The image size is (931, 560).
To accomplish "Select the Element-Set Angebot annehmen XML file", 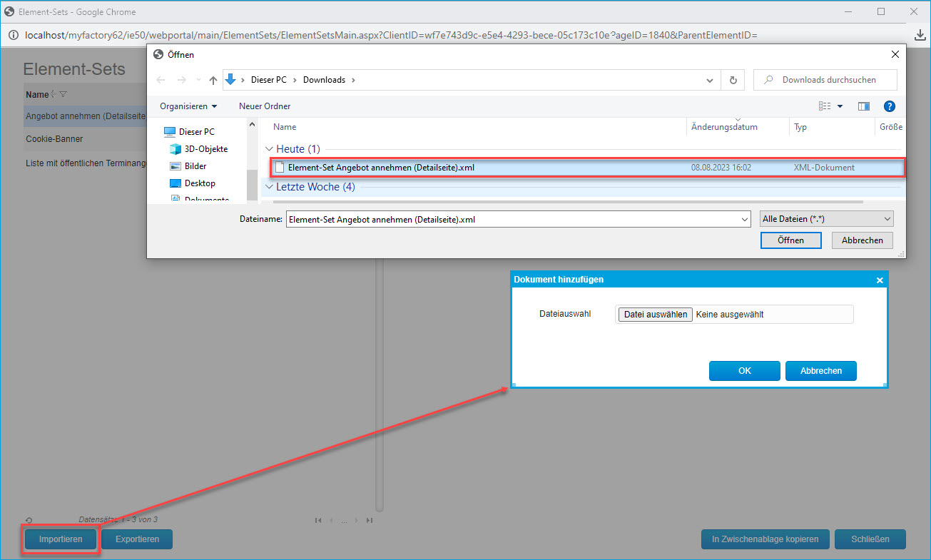I will coord(381,168).
